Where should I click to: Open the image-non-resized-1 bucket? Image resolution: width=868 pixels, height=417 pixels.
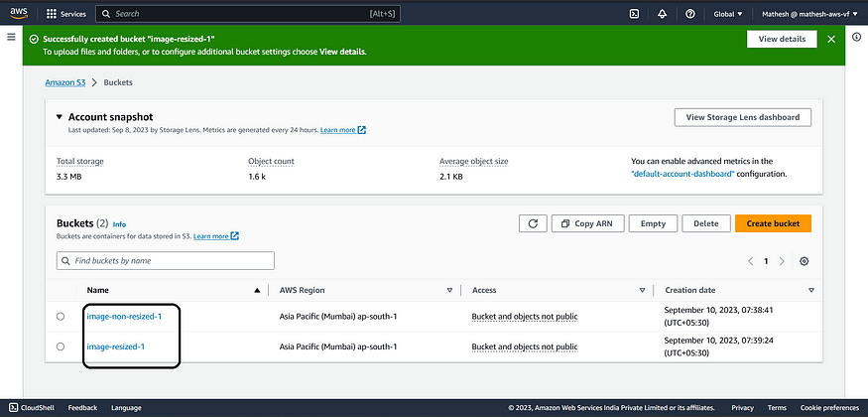(x=124, y=316)
